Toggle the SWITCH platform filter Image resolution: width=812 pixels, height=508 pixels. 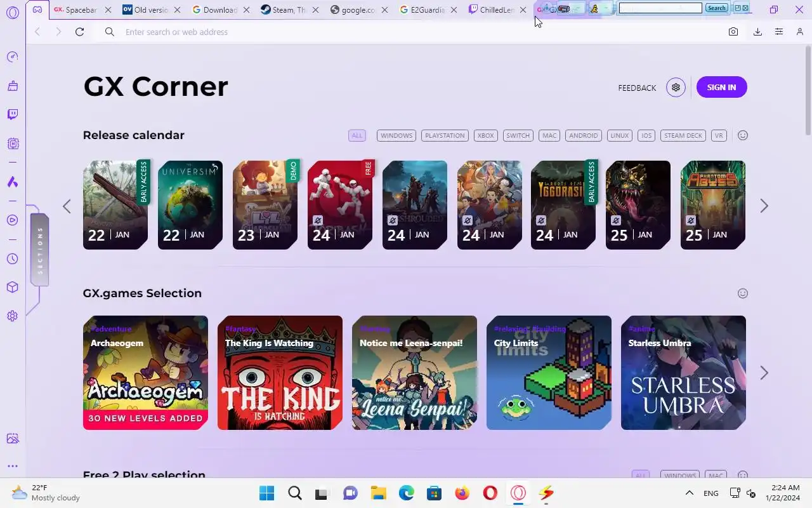518,135
